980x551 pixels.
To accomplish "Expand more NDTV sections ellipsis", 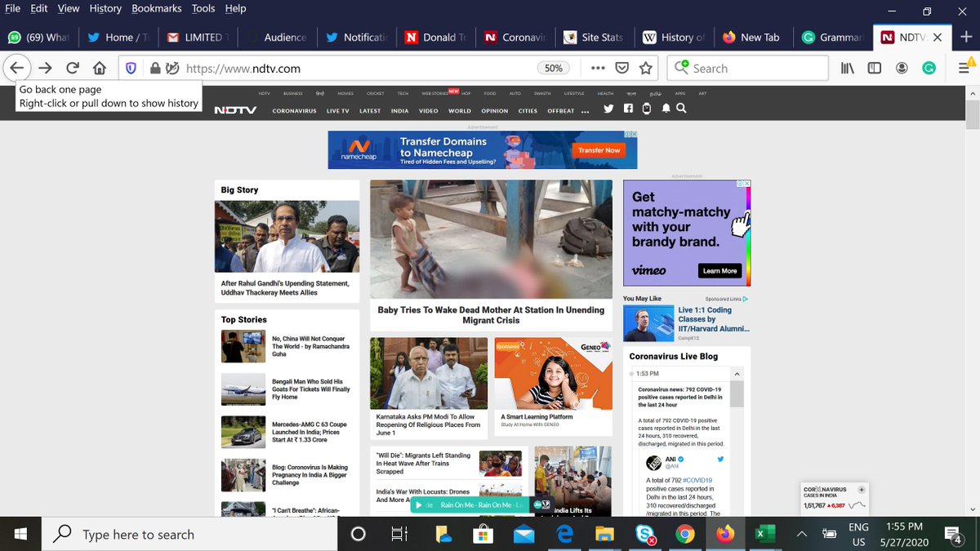I will [x=585, y=111].
